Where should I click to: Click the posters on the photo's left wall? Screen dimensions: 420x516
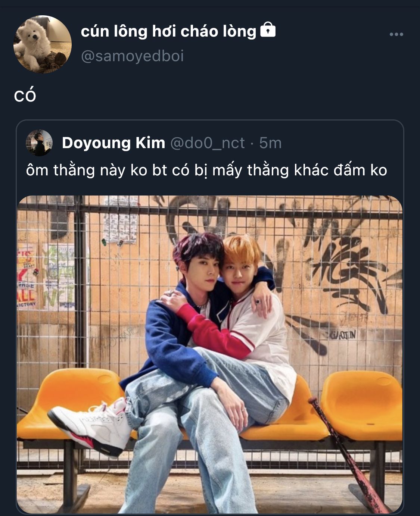click(x=47, y=276)
